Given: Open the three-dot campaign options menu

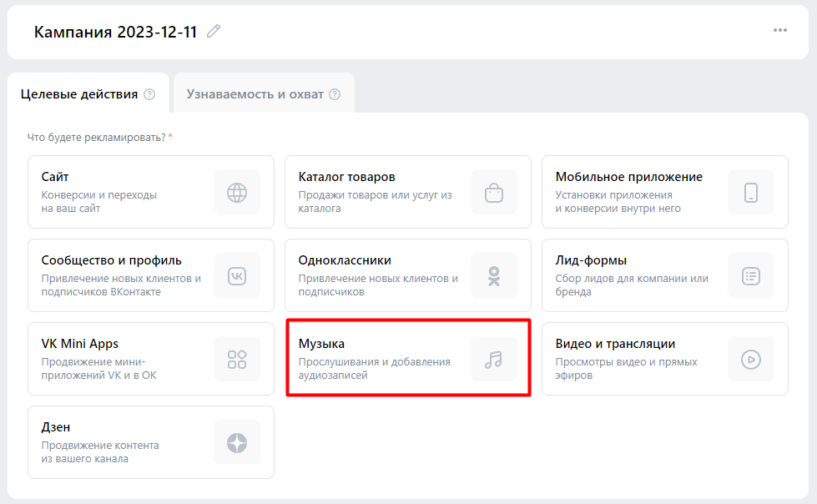Looking at the screenshot, I should (x=780, y=31).
